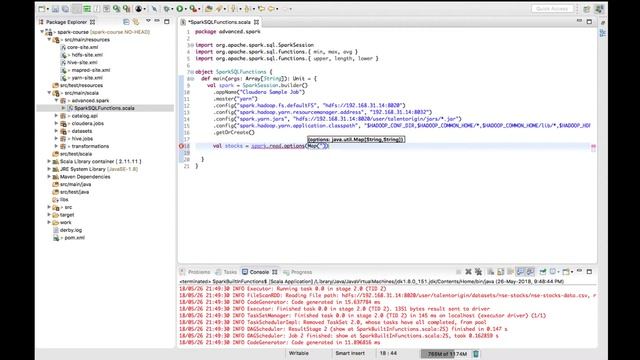Click the Save icon in main toolbar
This screenshot has width=640, height=360.
tap(55, 9)
